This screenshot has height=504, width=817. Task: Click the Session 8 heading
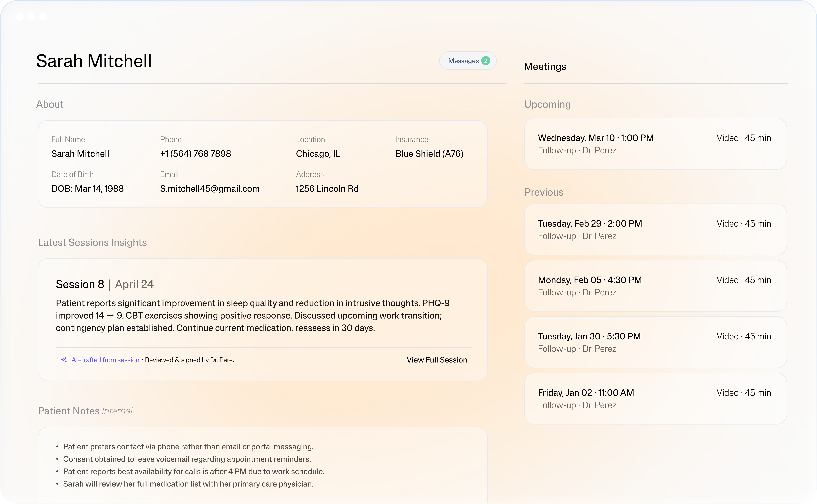point(80,284)
